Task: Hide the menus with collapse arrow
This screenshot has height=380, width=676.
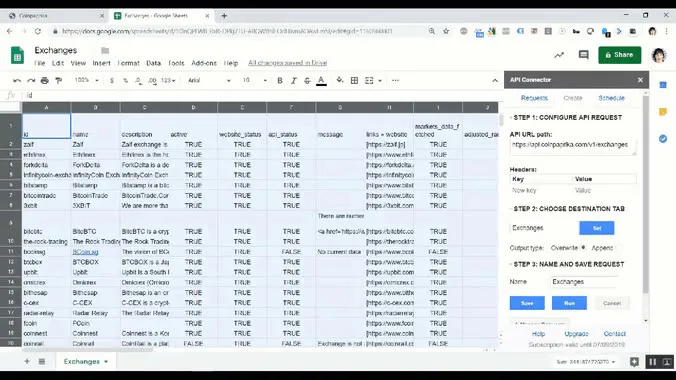Action: 495,81
